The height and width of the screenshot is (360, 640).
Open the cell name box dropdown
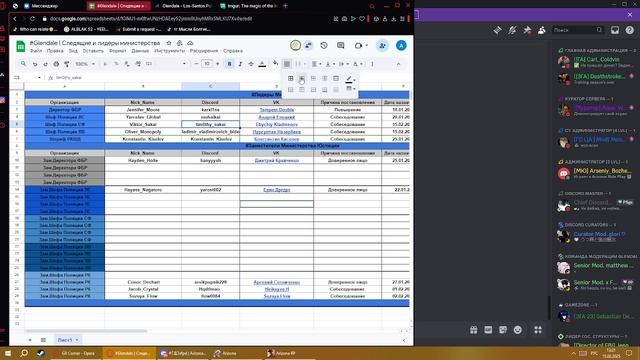[39, 78]
